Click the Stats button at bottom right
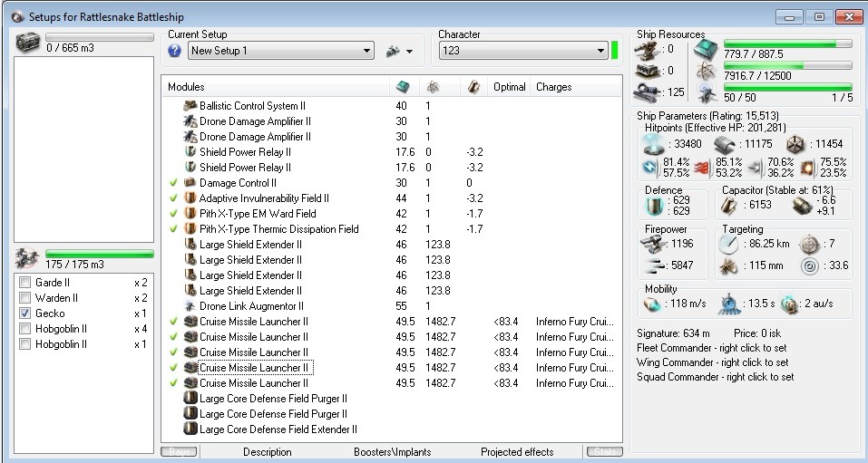868x463 pixels. tap(604, 452)
